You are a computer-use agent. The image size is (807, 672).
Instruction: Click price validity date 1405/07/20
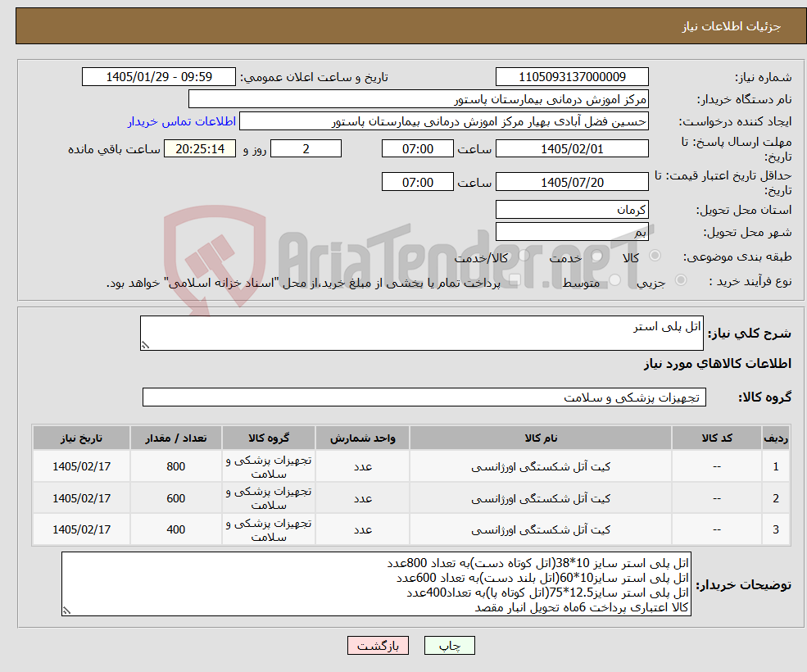[x=572, y=182]
